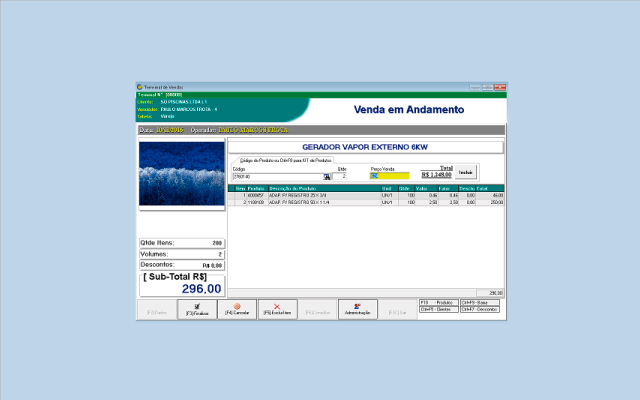Click the product image thumbnail
This screenshot has height=400, width=640.
click(x=181, y=174)
